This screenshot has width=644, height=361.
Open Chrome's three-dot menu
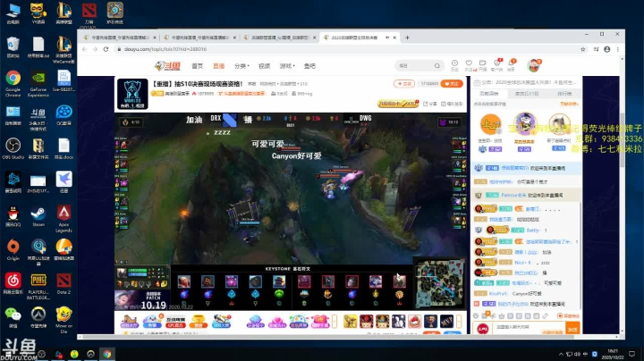[618, 49]
